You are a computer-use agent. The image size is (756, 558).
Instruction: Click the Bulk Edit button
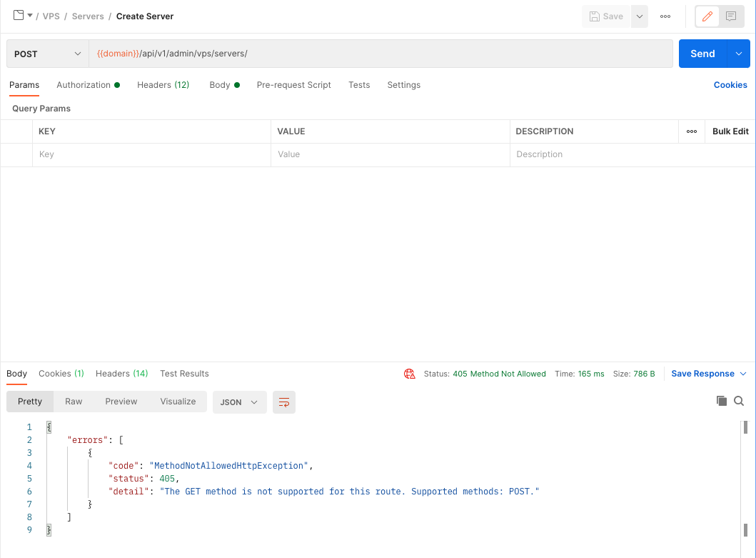tap(730, 131)
